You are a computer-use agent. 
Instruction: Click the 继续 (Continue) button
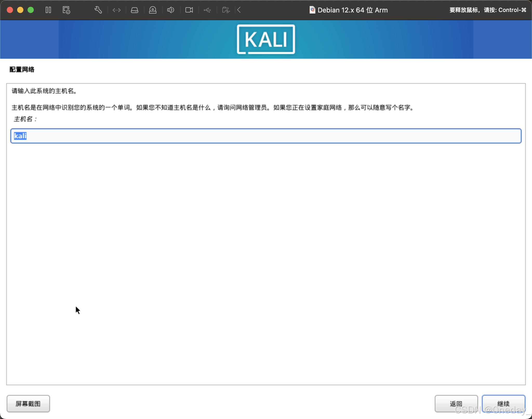[503, 404]
